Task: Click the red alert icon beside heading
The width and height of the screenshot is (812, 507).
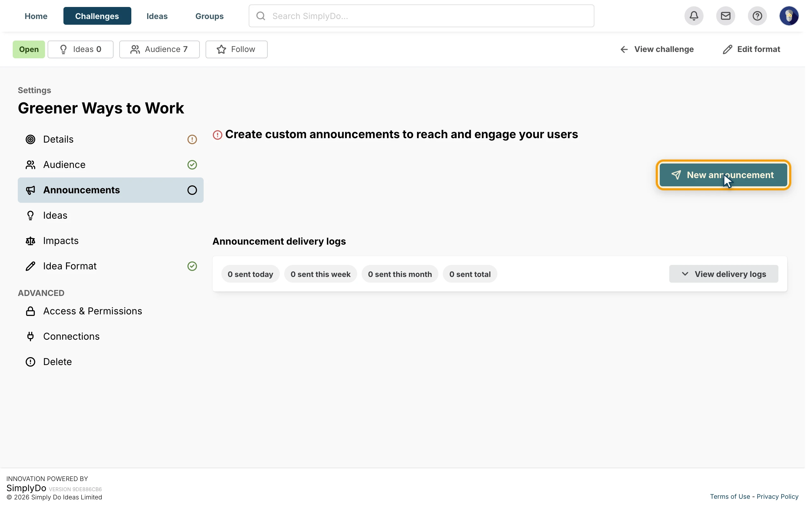Action: pyautogui.click(x=217, y=135)
